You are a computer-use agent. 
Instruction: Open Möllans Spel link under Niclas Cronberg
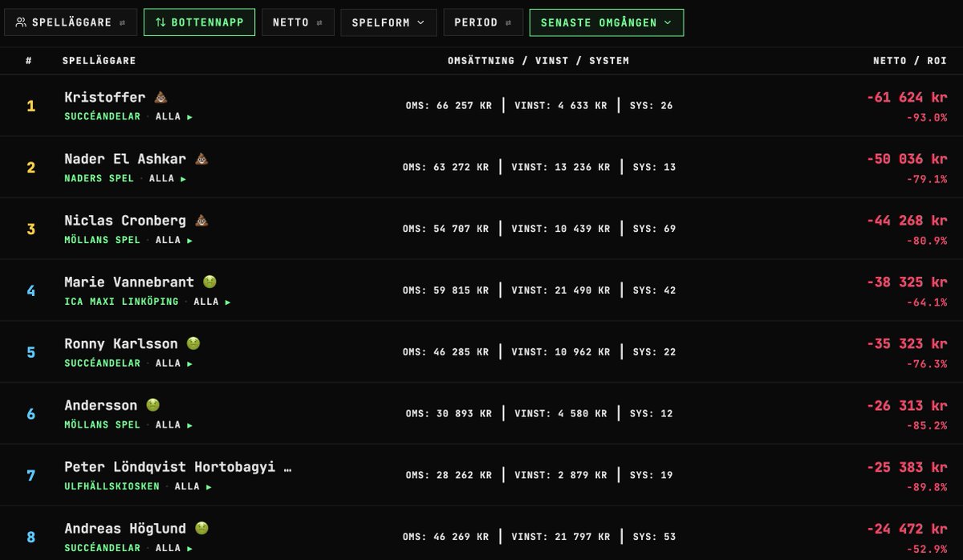[103, 241]
